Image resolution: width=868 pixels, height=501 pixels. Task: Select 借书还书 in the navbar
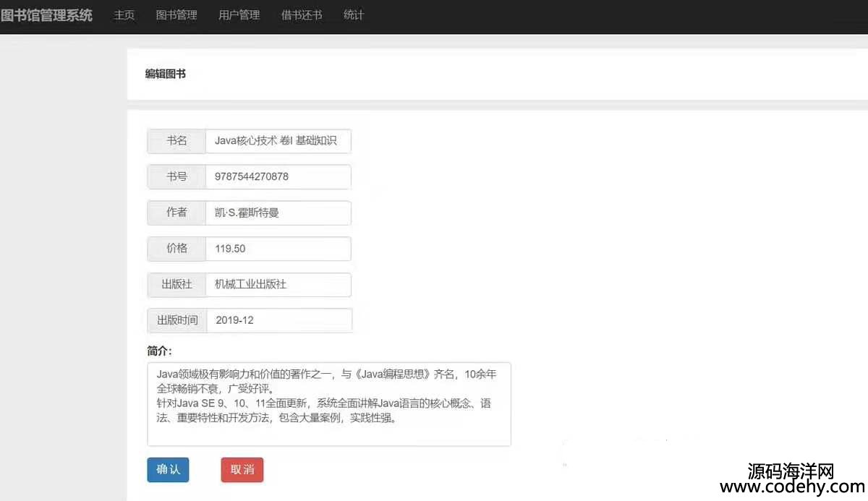[x=302, y=15]
